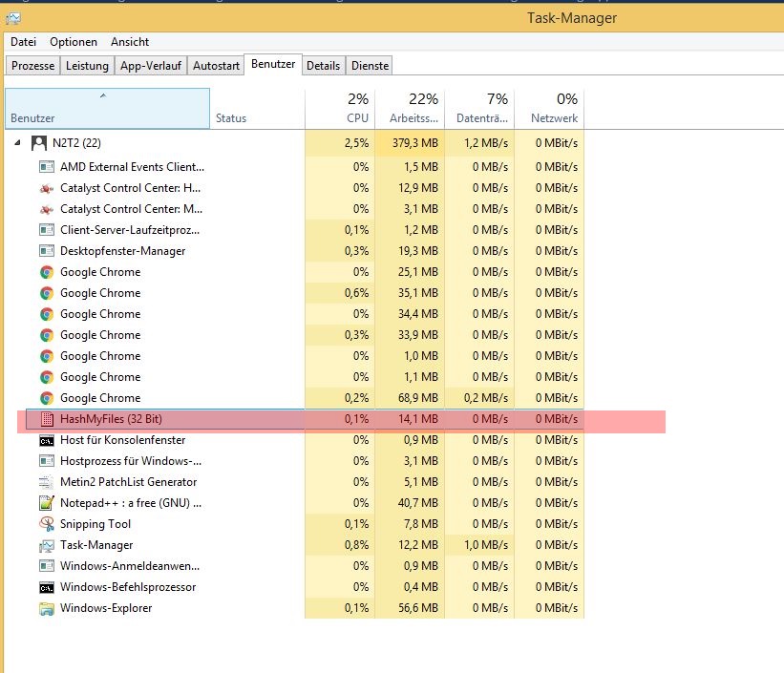Sort by the Benutzer column header
The height and width of the screenshot is (673, 784).
[108, 109]
